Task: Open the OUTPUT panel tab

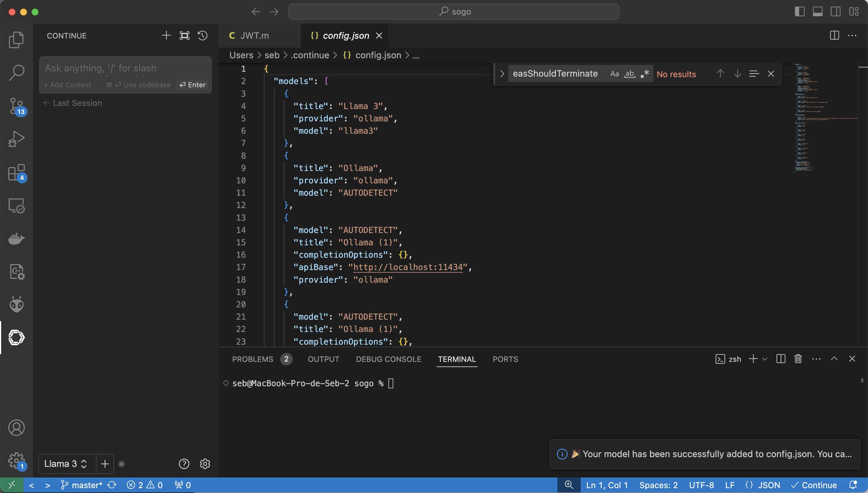Action: (323, 359)
